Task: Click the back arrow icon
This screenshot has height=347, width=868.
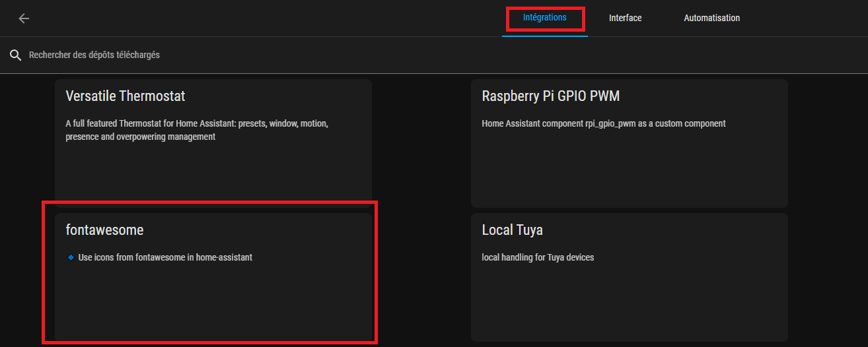Action: pos(24,18)
